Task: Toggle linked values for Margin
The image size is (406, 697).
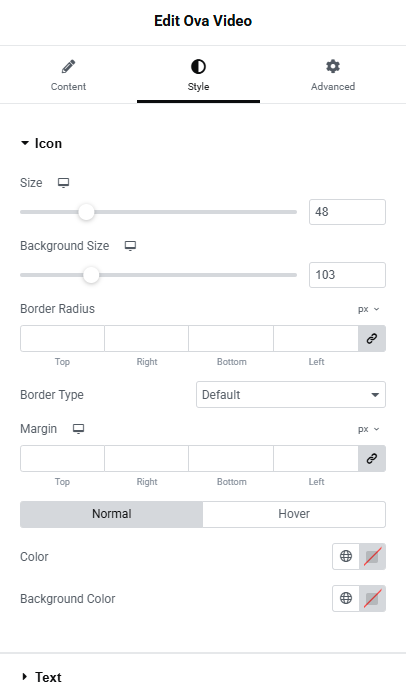Action: [372, 459]
